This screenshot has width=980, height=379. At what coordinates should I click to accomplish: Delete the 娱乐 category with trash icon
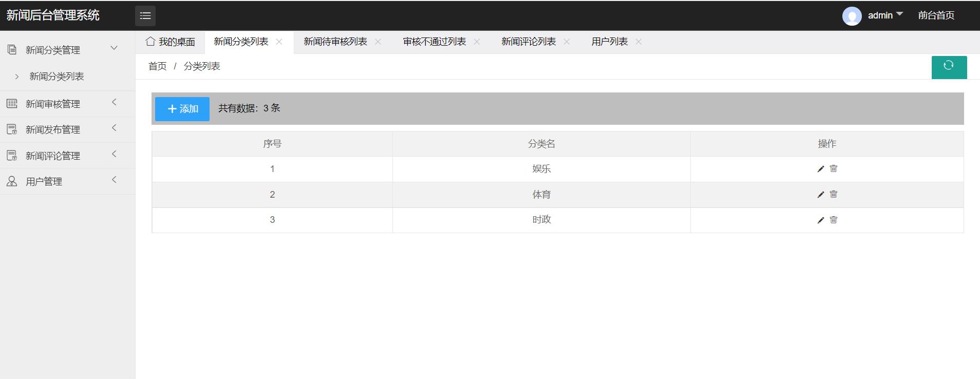[x=834, y=168]
